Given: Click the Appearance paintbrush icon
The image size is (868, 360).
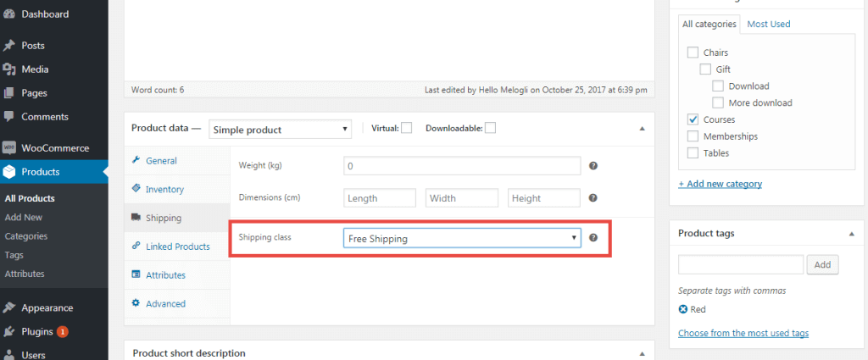Looking at the screenshot, I should 8,308.
